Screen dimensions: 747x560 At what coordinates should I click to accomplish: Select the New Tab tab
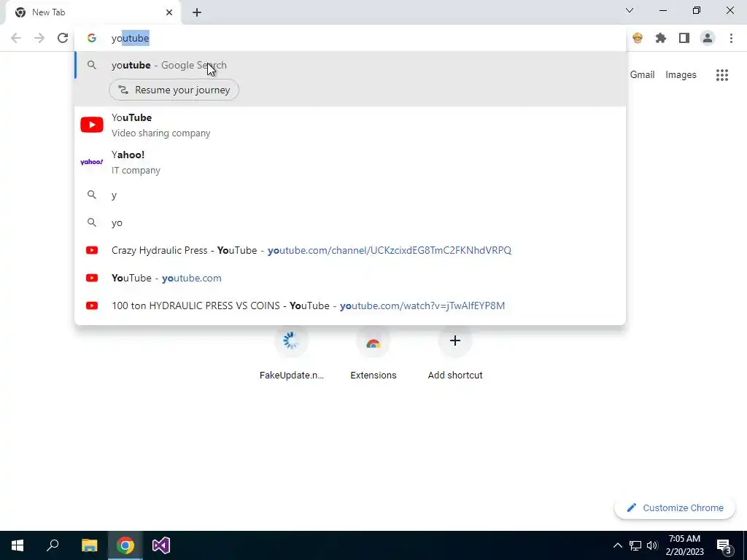pos(93,12)
